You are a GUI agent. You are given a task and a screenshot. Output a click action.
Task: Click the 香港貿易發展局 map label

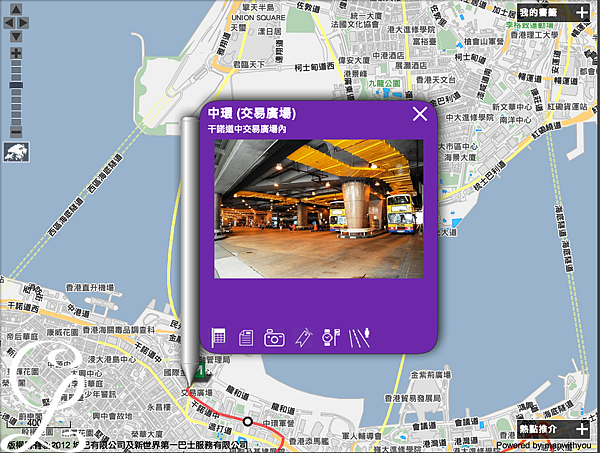coord(412,399)
